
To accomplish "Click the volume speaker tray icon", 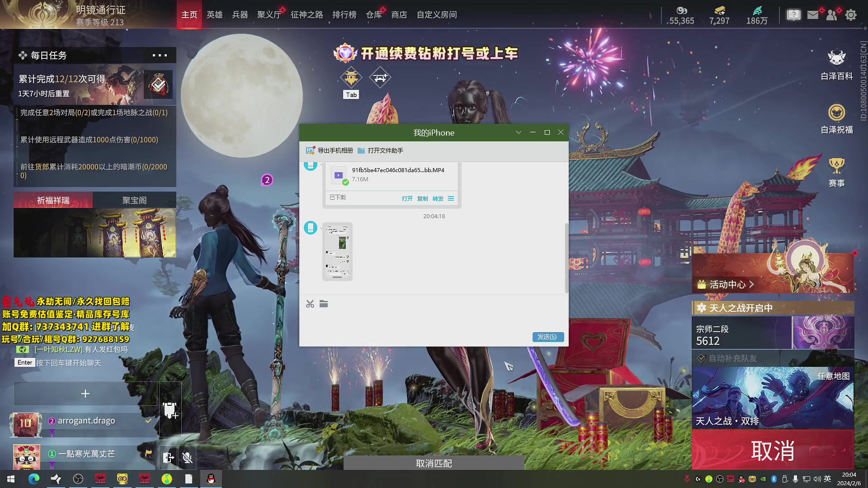I will 817,479.
